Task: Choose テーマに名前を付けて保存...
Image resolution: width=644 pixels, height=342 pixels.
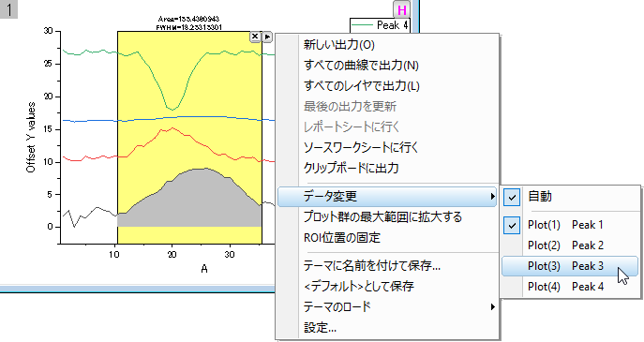Action: 388,265
